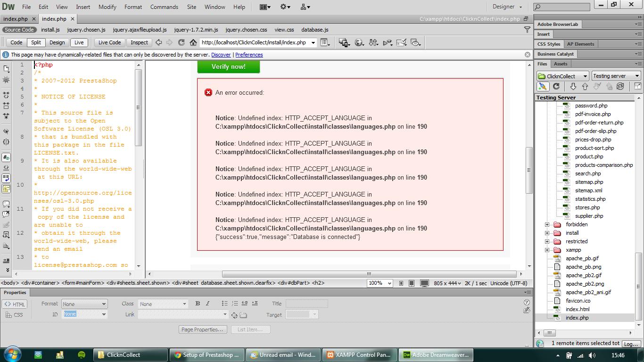Expand the forbidden folder
Image resolution: width=644 pixels, height=362 pixels.
coord(547,224)
